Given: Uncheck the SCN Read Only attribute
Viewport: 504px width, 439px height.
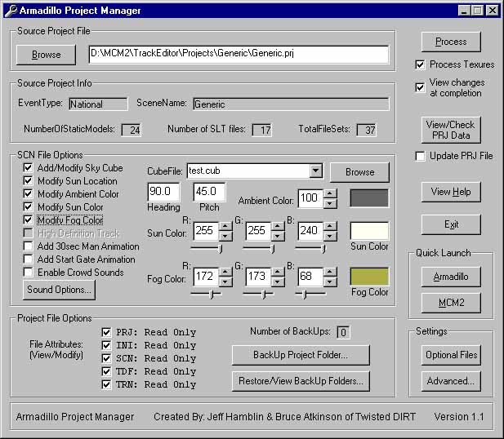Looking at the screenshot, I should (x=106, y=358).
